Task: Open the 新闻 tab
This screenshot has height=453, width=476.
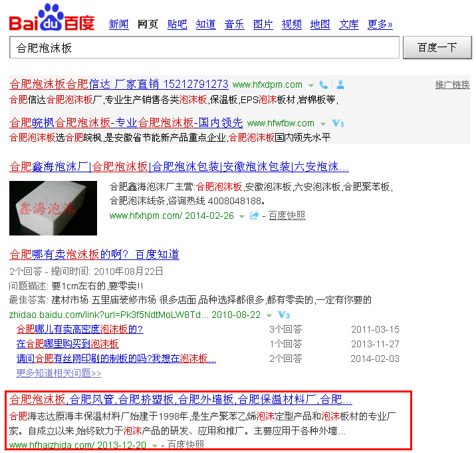Action: 119,24
